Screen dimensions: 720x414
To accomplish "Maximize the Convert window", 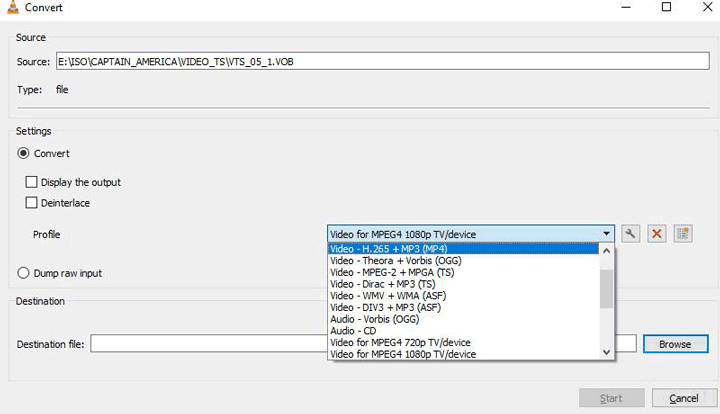I will tap(666, 7).
